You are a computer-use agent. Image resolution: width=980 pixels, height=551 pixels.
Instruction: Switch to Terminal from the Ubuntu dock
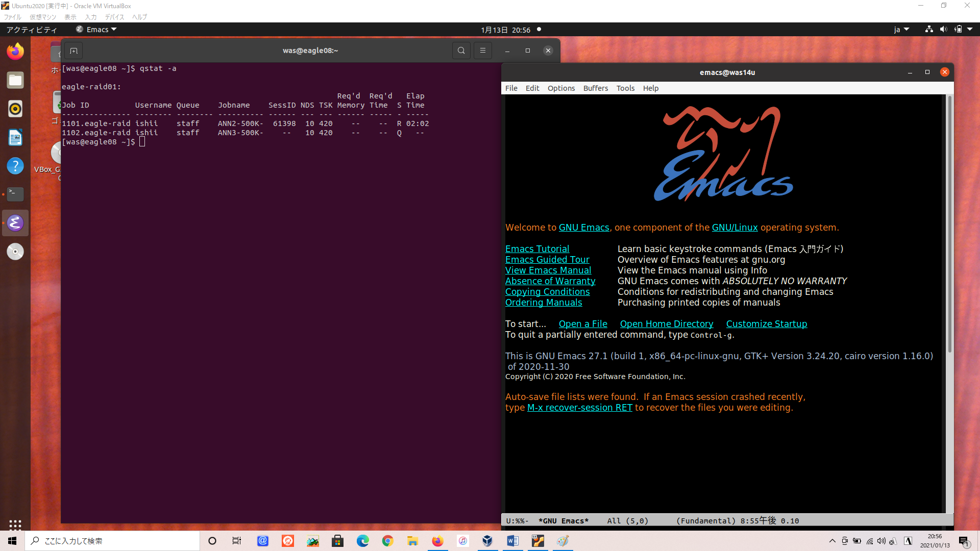[15, 194]
